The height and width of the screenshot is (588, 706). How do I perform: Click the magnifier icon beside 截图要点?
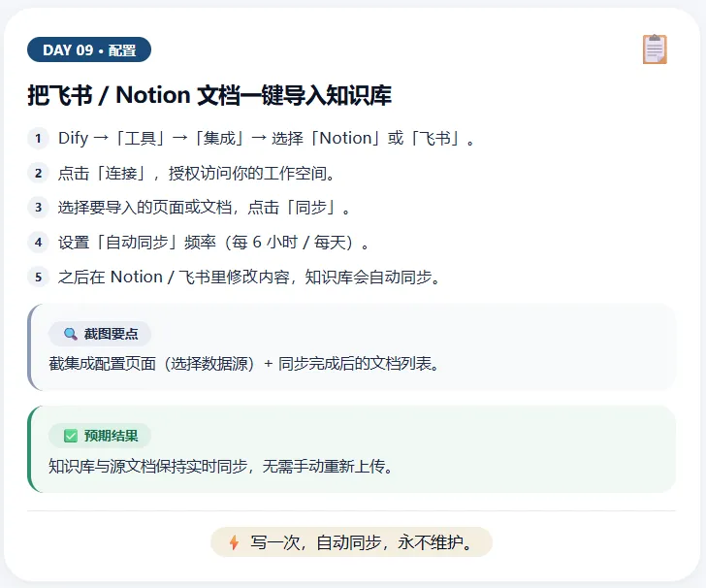(70, 334)
